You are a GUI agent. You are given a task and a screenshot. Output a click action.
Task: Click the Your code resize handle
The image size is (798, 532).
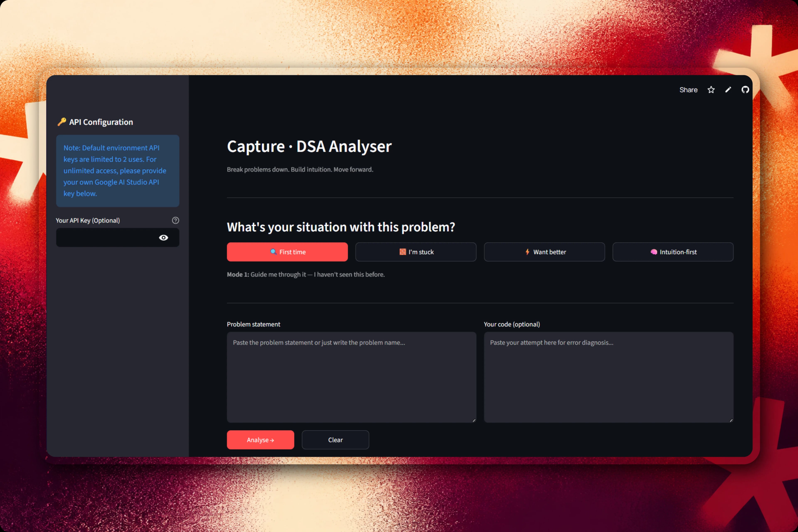tap(731, 420)
